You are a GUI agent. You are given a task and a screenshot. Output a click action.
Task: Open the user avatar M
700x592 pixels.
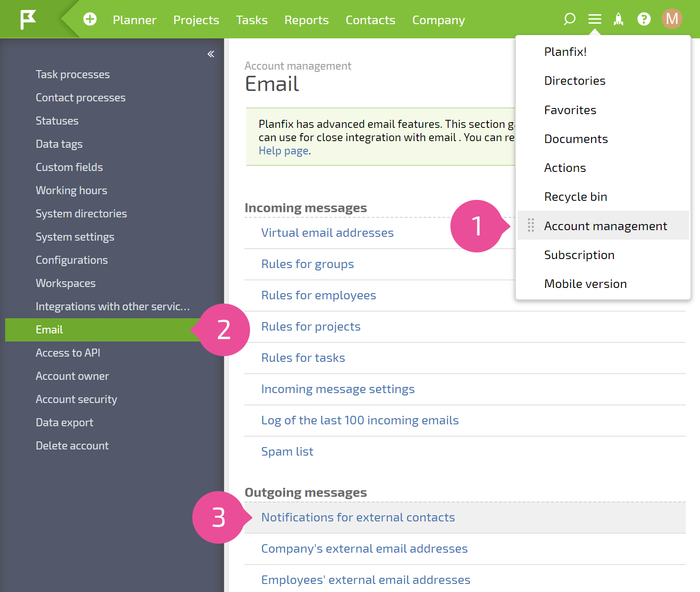tap(672, 19)
